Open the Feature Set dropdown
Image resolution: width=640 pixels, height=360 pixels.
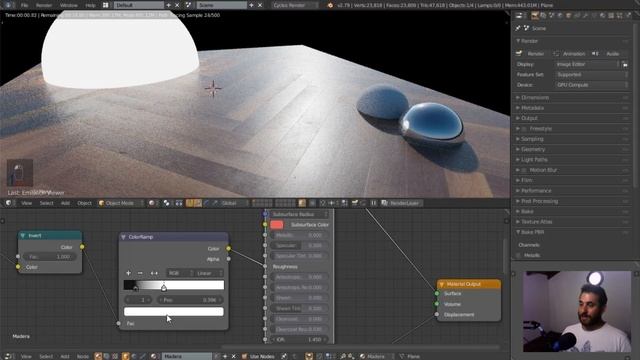tap(591, 75)
